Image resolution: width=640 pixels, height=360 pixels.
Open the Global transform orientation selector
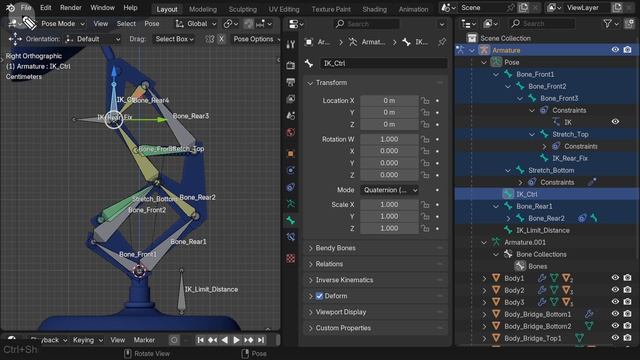[196, 24]
